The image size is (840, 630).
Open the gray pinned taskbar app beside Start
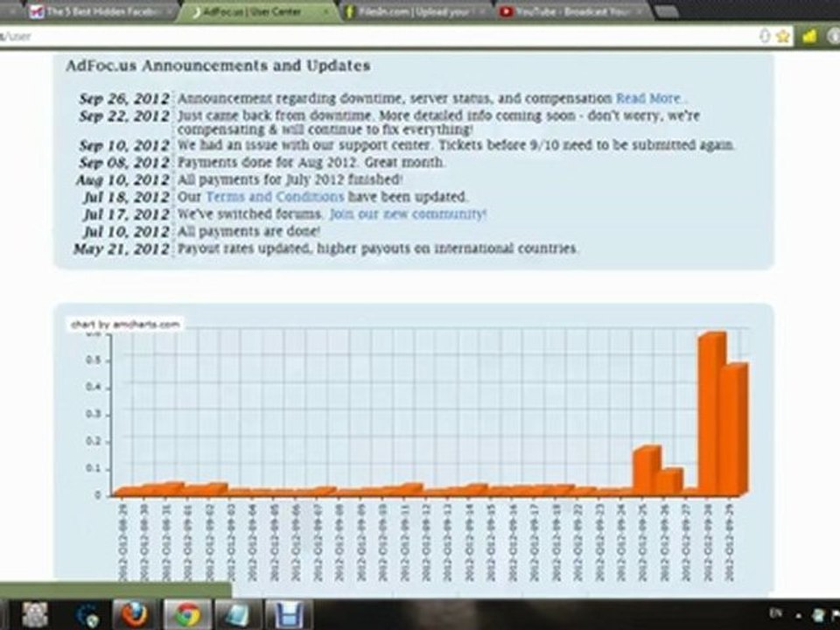point(34,614)
